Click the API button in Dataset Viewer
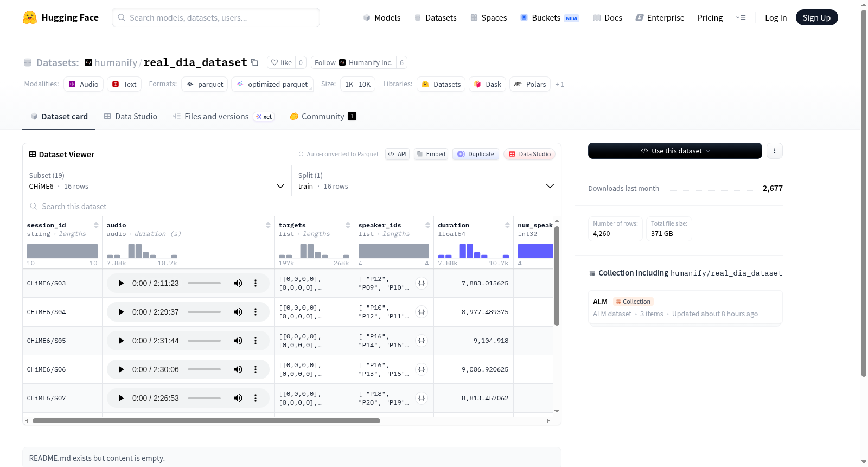This screenshot has width=868, height=467. click(397, 154)
